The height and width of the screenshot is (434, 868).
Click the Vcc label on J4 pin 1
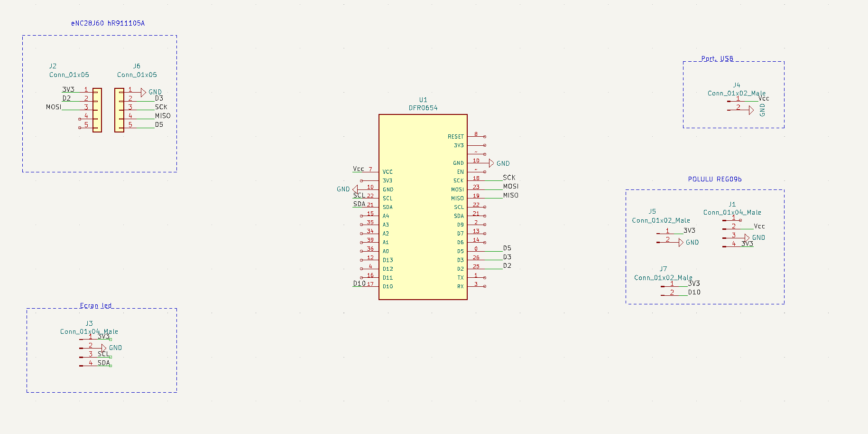pyautogui.click(x=764, y=98)
